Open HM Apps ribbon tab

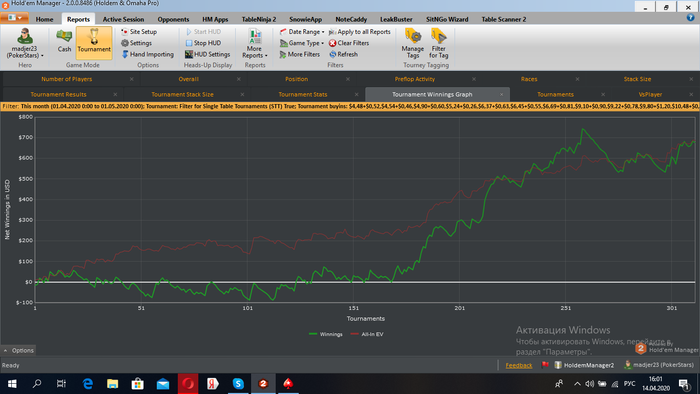(215, 19)
